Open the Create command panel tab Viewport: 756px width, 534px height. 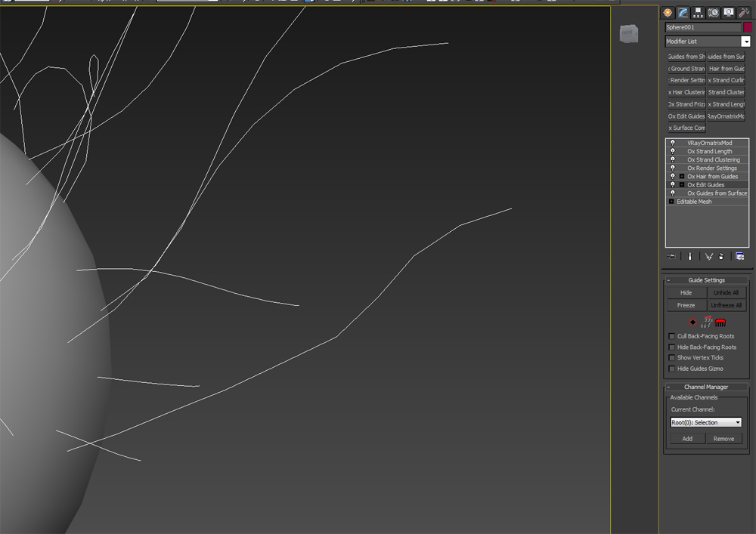click(668, 13)
